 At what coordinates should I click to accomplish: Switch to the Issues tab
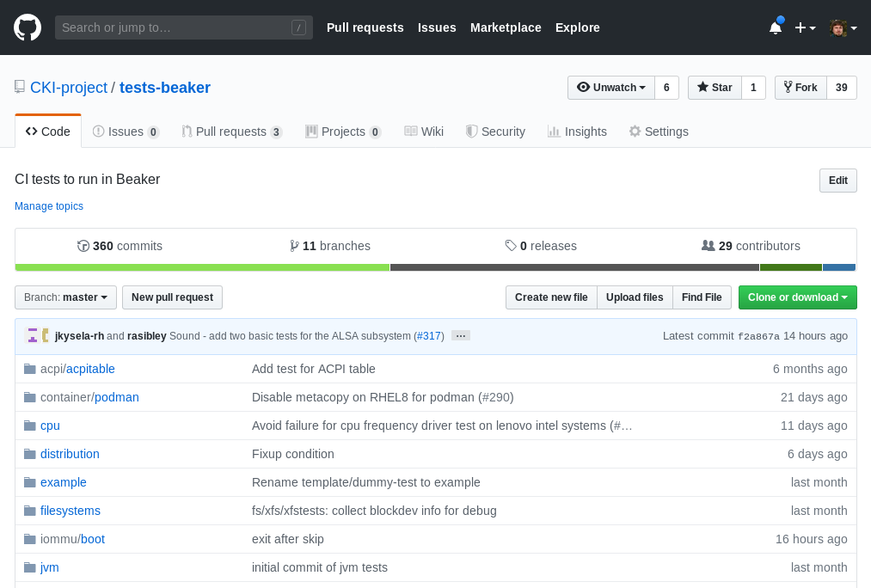(126, 132)
